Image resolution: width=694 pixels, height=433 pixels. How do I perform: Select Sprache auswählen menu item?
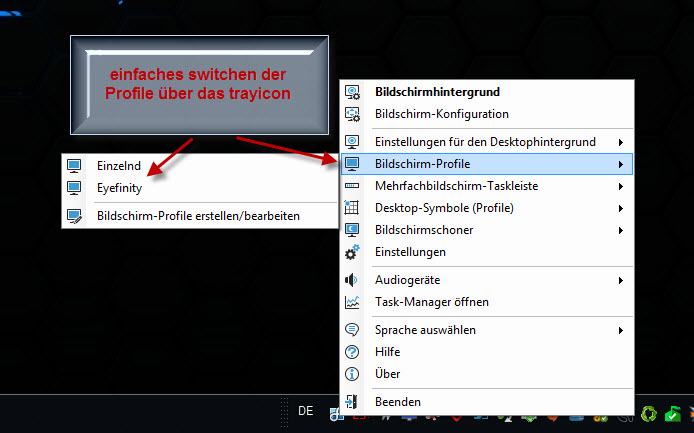pos(487,330)
